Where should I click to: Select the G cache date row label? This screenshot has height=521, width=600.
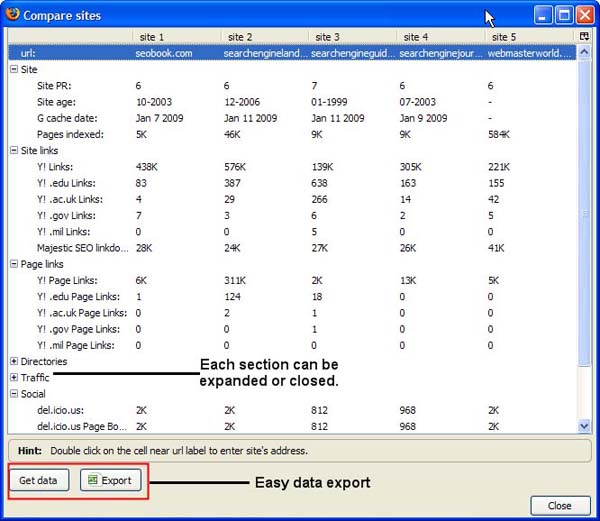coord(67,118)
